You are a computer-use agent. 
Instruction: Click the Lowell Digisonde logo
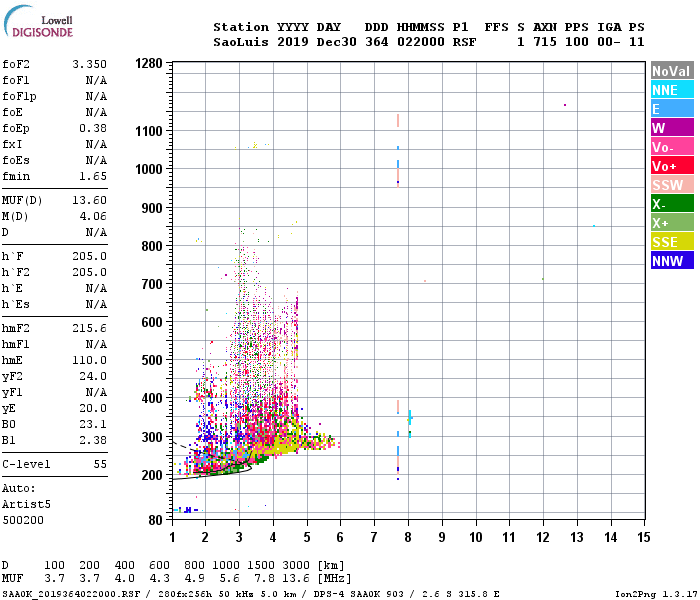(38, 21)
